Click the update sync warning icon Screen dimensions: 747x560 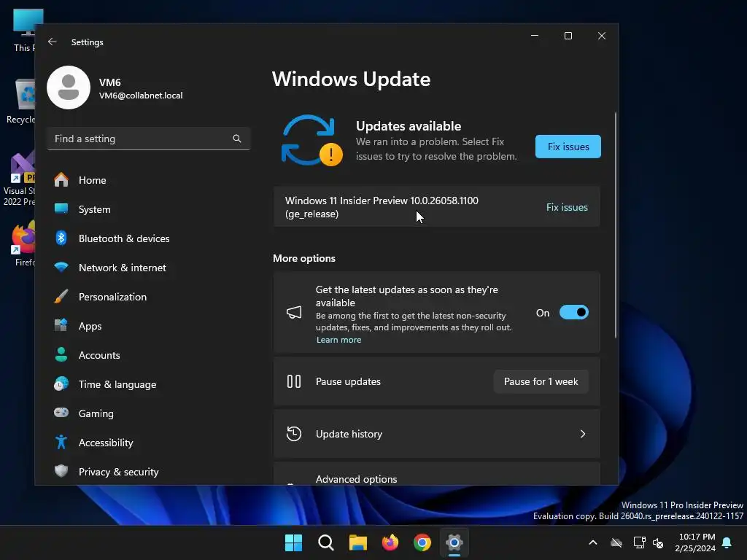[x=312, y=141]
